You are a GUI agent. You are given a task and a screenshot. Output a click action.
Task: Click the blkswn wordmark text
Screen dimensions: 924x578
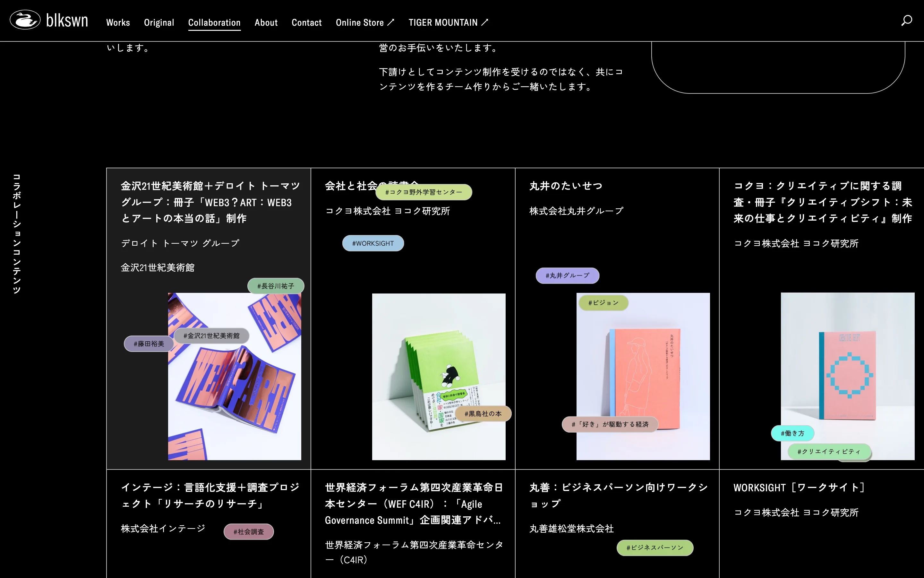pyautogui.click(x=67, y=20)
